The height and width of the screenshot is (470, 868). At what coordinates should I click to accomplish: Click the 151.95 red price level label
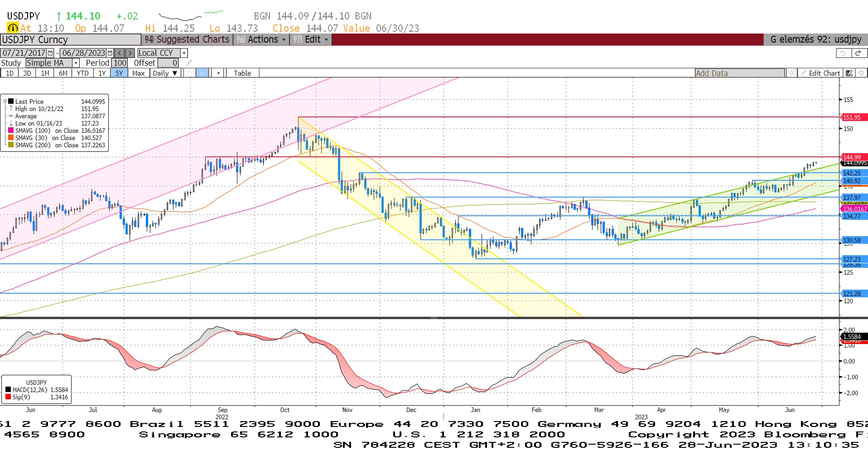(x=854, y=117)
